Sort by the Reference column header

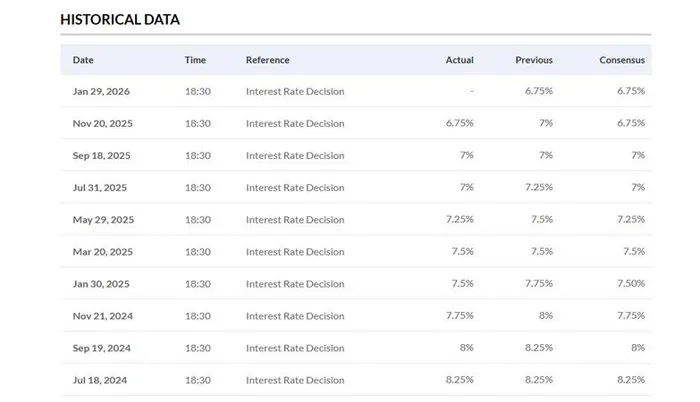click(x=267, y=60)
